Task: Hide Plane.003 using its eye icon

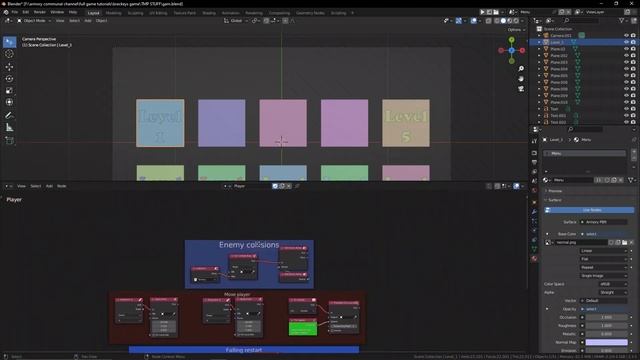Action: (x=626, y=62)
